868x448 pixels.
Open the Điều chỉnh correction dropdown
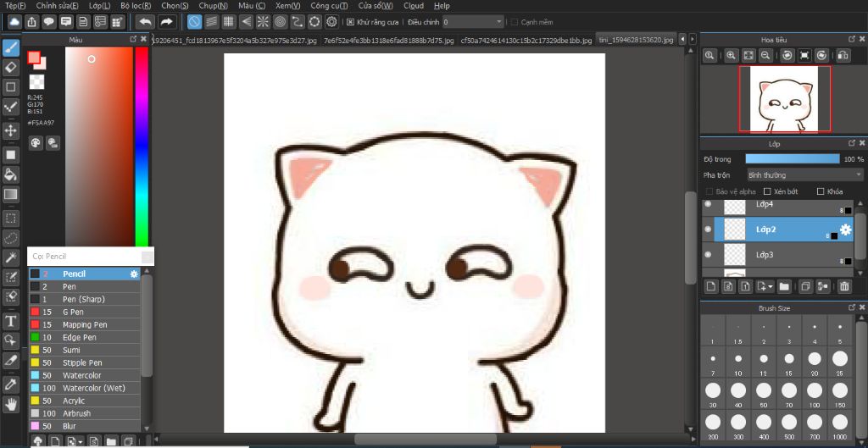click(473, 22)
